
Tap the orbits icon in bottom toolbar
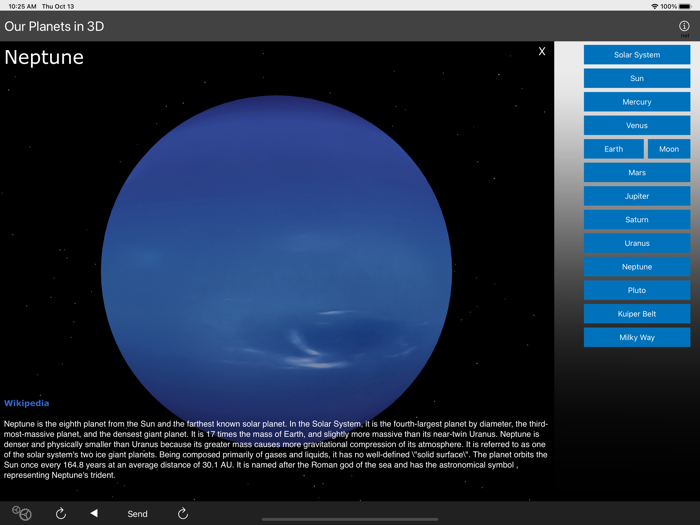(21, 513)
